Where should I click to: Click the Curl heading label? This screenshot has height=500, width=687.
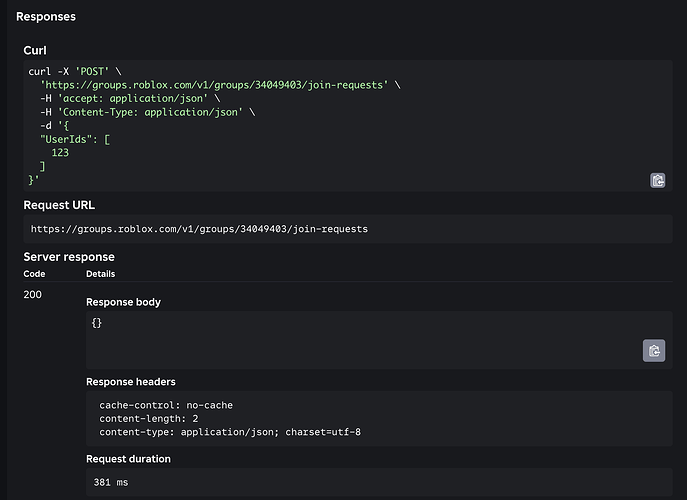[35, 49]
